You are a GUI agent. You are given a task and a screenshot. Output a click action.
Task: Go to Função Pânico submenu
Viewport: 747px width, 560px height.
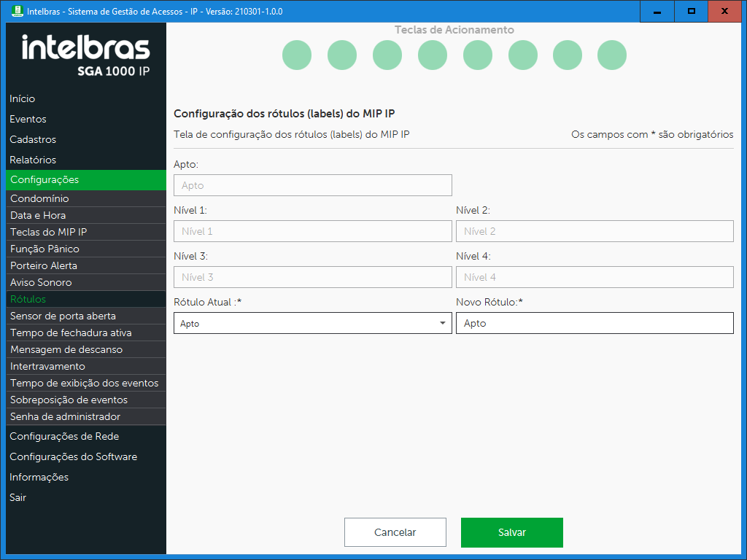[x=44, y=249]
